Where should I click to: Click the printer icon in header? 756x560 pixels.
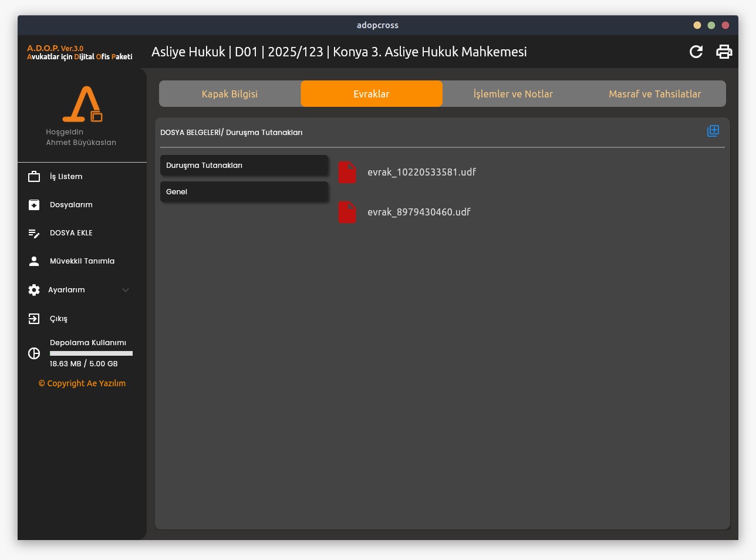tap(724, 52)
